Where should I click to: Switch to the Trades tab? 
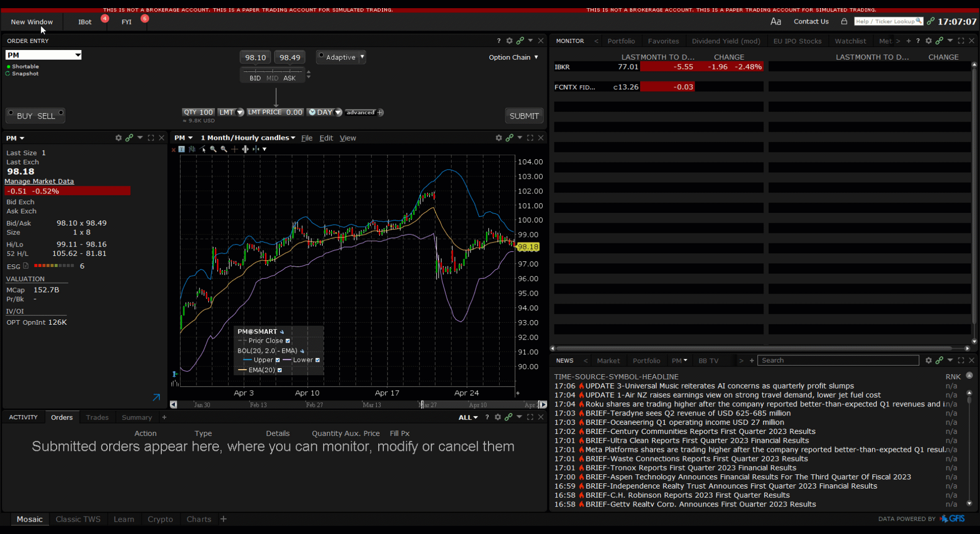97,417
